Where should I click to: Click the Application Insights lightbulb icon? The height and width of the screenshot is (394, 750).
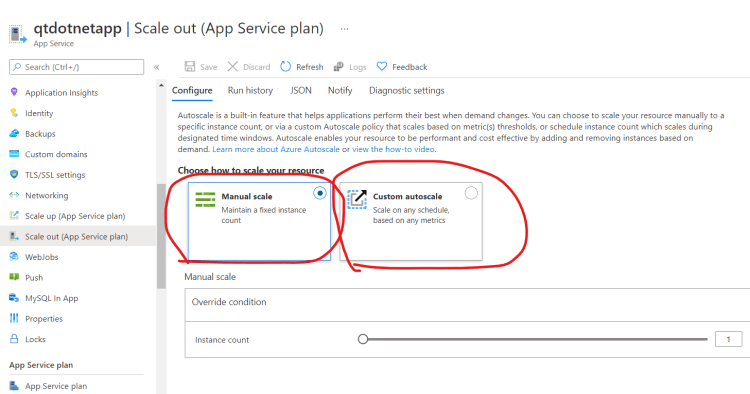tap(14, 92)
